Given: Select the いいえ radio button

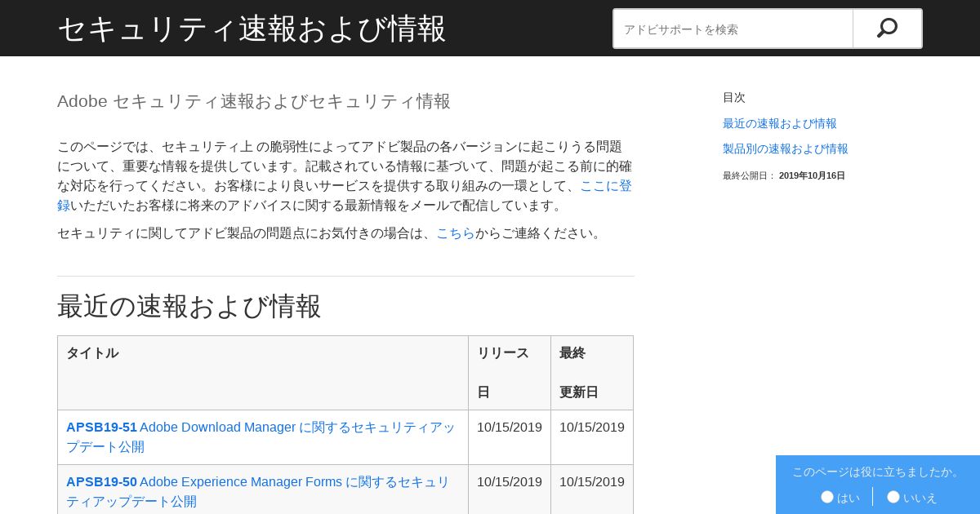Looking at the screenshot, I should pos(893,497).
